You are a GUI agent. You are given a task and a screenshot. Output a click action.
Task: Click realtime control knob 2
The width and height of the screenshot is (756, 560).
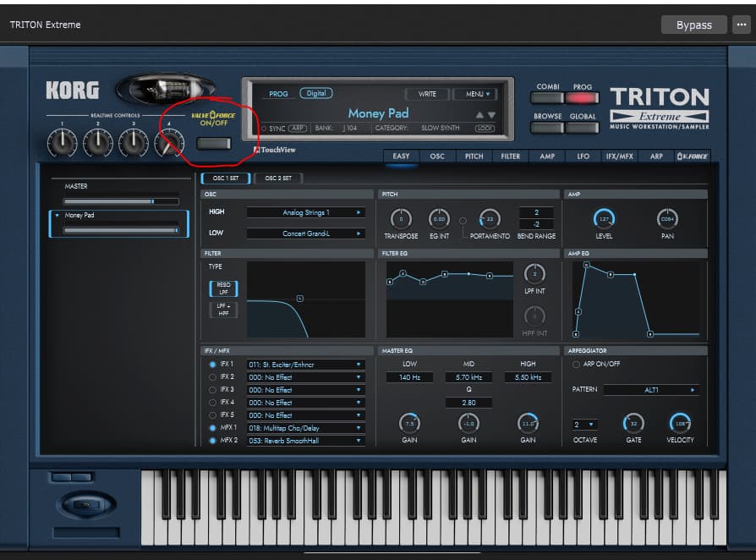(98, 143)
